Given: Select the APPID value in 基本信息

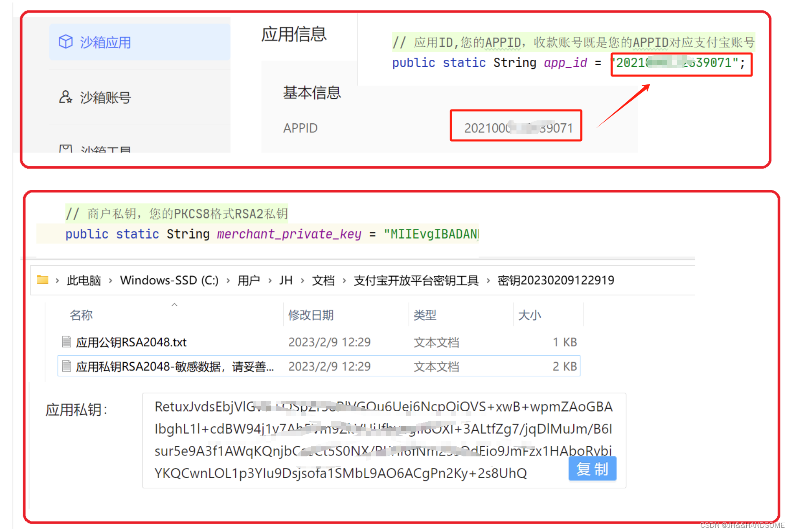Looking at the screenshot, I should click(518, 128).
